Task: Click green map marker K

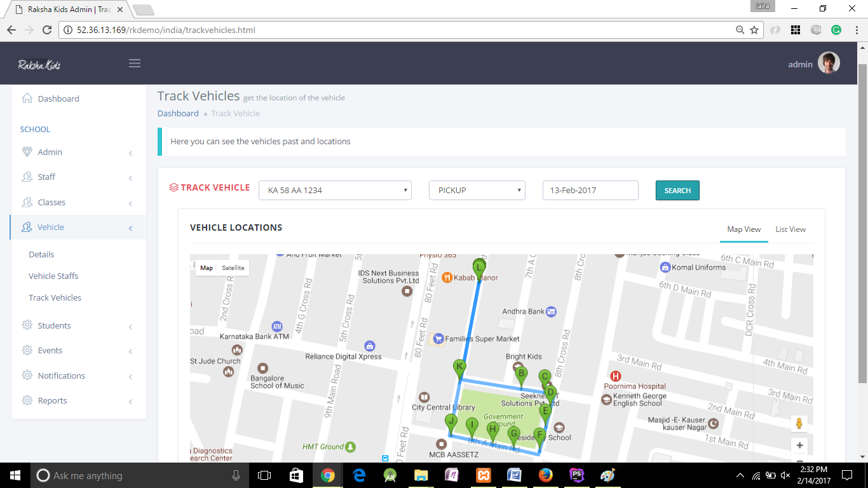Action: coord(459,367)
